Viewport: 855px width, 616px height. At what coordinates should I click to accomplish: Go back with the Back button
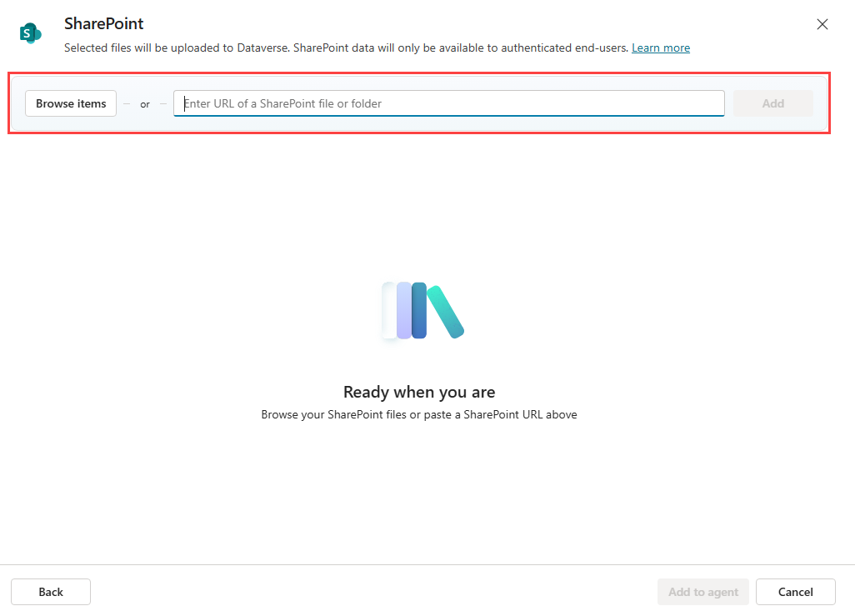[51, 592]
